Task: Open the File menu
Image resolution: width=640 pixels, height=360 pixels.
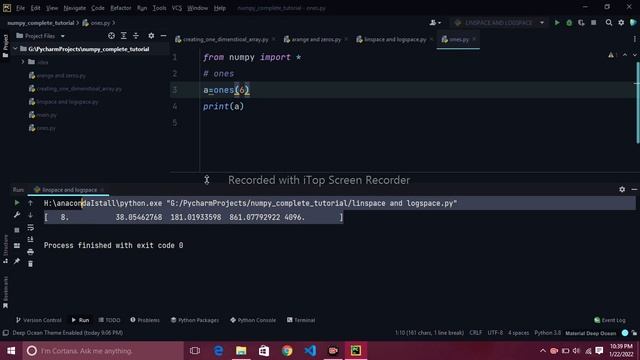Action: 20,8
